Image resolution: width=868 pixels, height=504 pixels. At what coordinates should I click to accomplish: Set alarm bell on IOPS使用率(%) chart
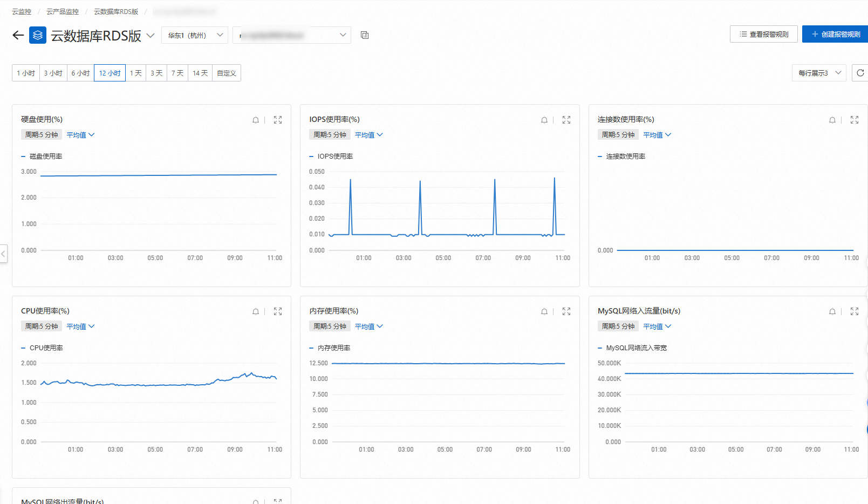(x=544, y=120)
